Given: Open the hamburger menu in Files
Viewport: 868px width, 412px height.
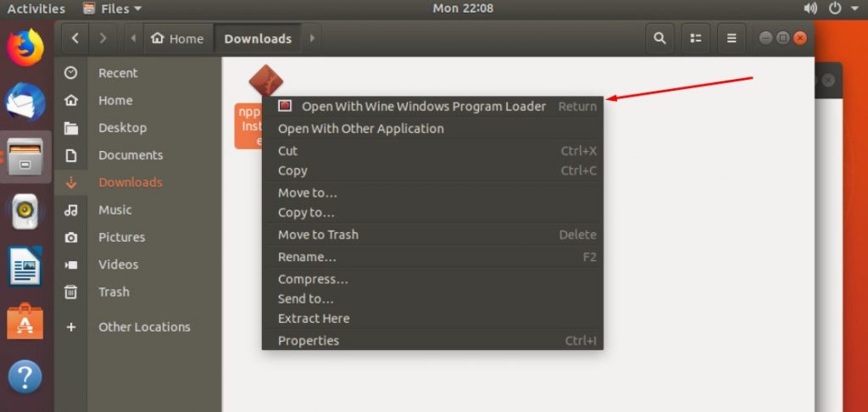Looking at the screenshot, I should (x=732, y=38).
